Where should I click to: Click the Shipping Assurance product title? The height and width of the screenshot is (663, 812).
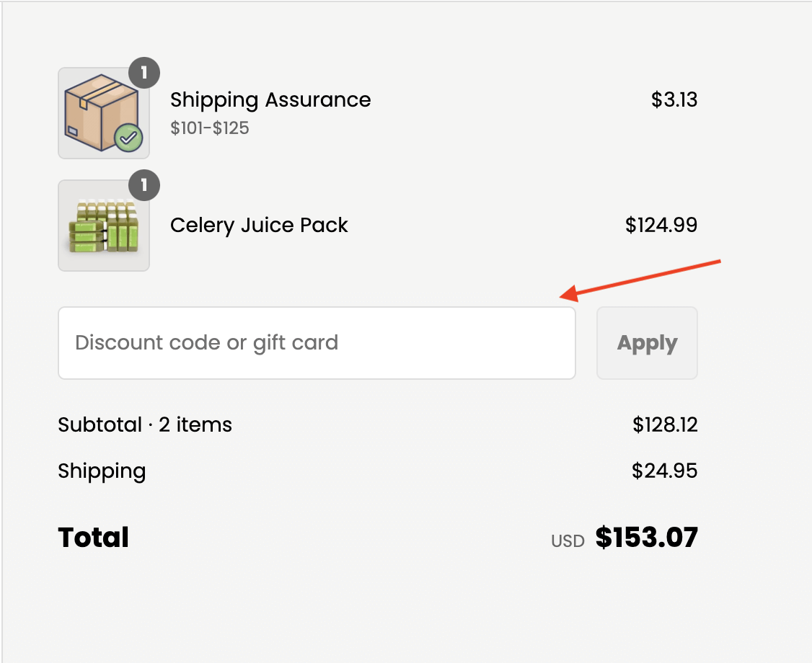pos(270,99)
